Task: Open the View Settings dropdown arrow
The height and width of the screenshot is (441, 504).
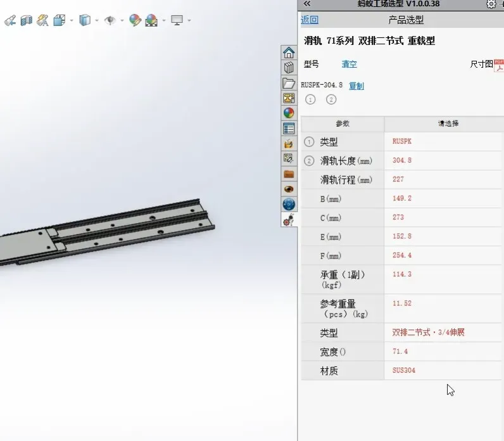Action: [x=189, y=20]
